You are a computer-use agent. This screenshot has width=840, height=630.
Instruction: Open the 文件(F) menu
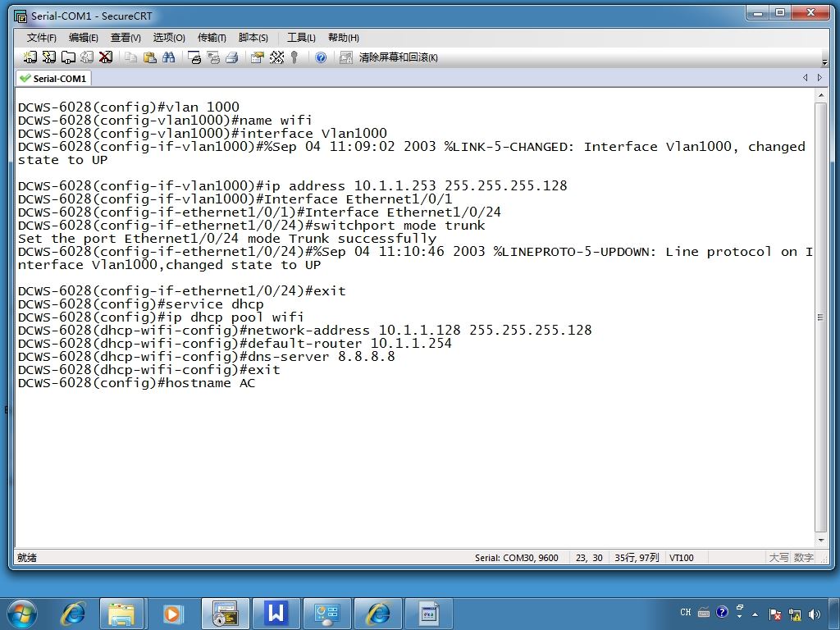41,38
